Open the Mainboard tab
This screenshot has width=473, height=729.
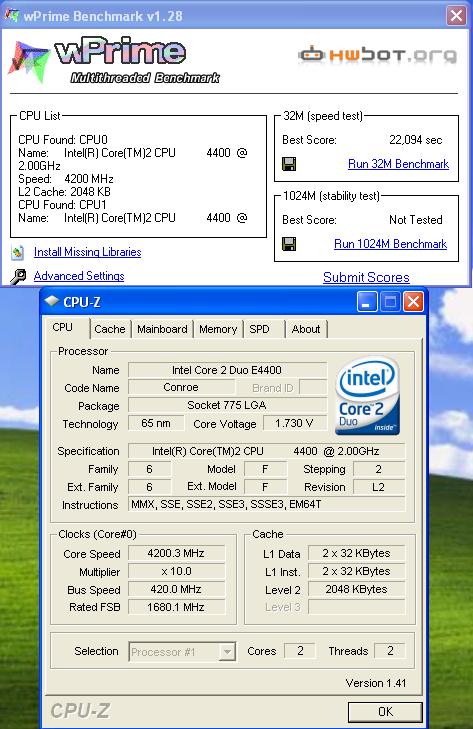click(162, 329)
